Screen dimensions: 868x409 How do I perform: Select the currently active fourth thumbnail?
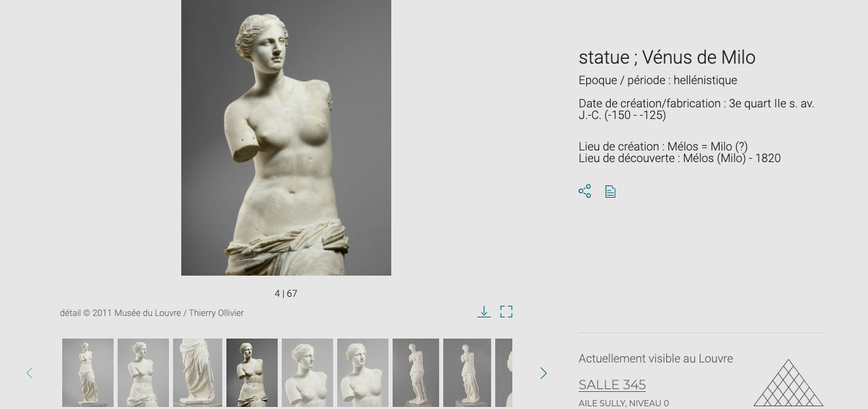252,373
